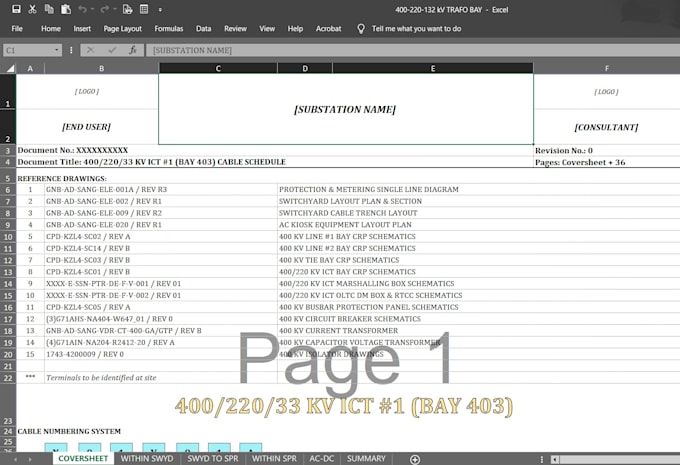The height and width of the screenshot is (465, 680).
Task: Click cell 'GNB-AD-SANG-ELE-001A / REV R3'
Action: [161, 190]
